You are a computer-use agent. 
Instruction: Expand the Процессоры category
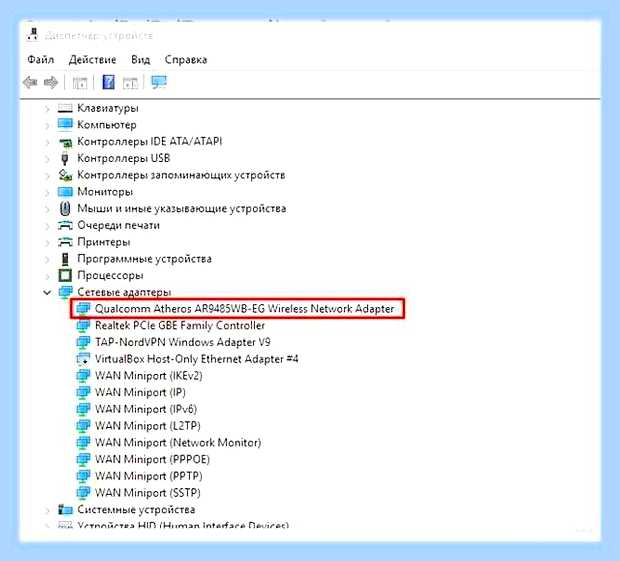pyautogui.click(x=47, y=276)
